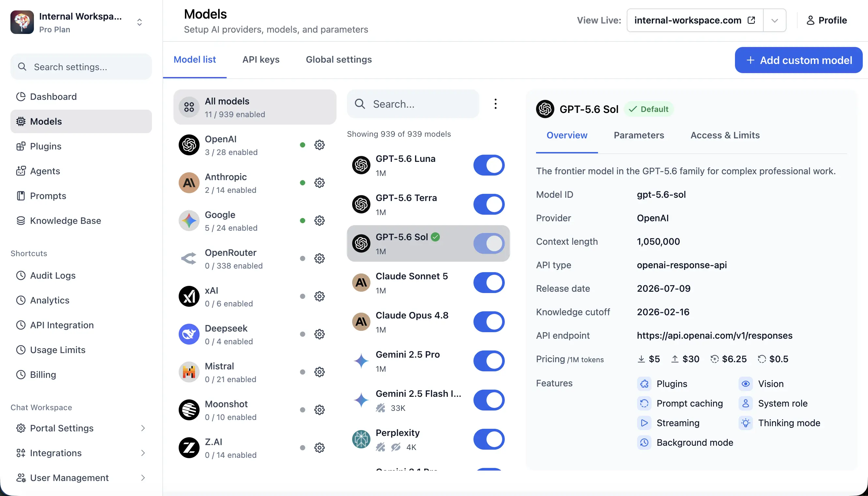Image resolution: width=868 pixels, height=496 pixels.
Task: Expand the User Management section
Action: [81, 478]
